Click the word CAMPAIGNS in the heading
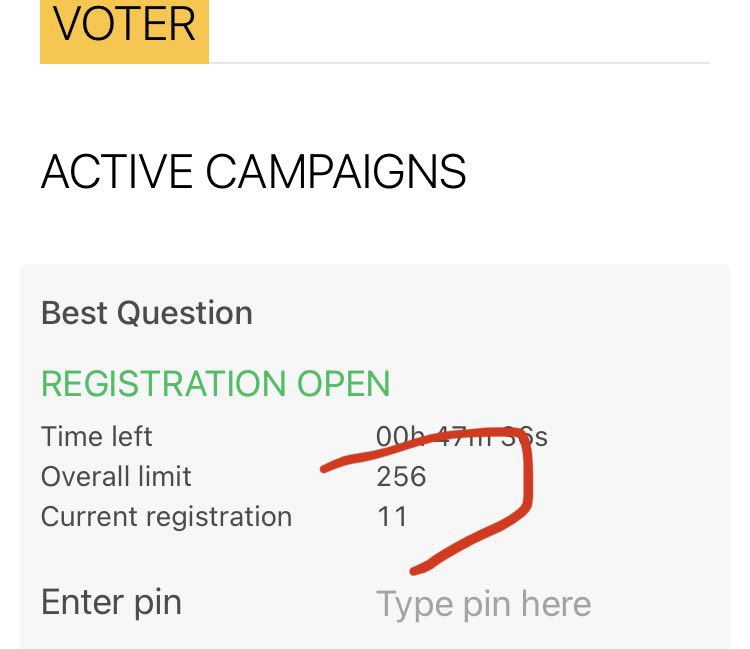The width and height of the screenshot is (750, 649). (336, 172)
